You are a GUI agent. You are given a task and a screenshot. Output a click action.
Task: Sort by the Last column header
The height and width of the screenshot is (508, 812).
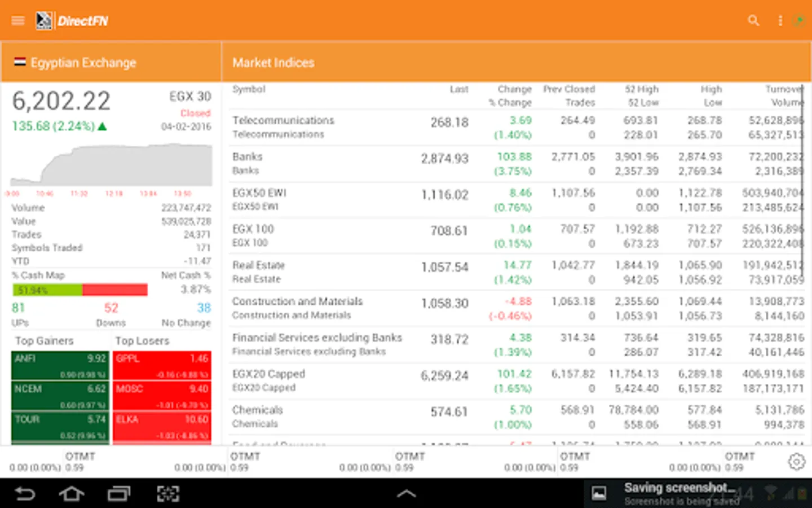(x=459, y=89)
